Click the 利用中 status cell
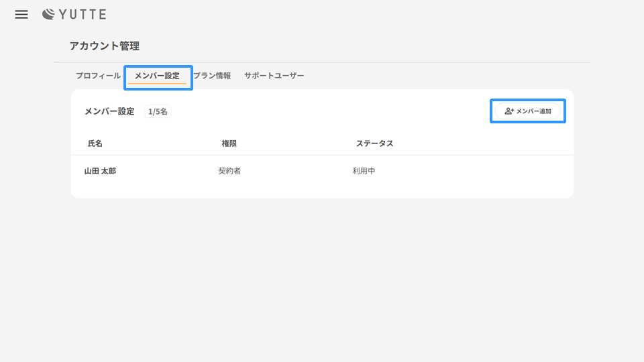This screenshot has height=362, width=644. (364, 171)
